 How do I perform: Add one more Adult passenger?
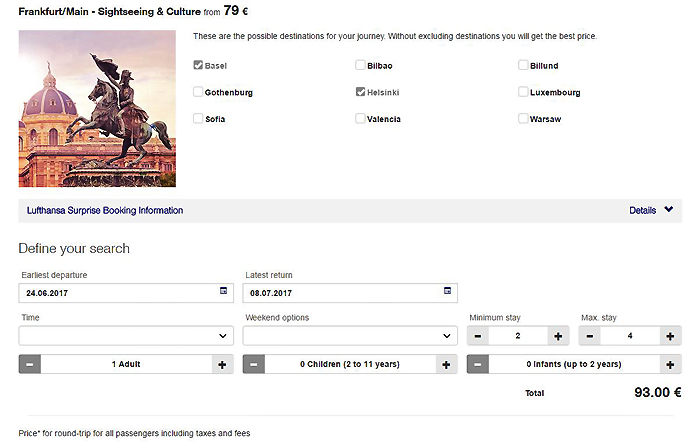[x=221, y=365]
